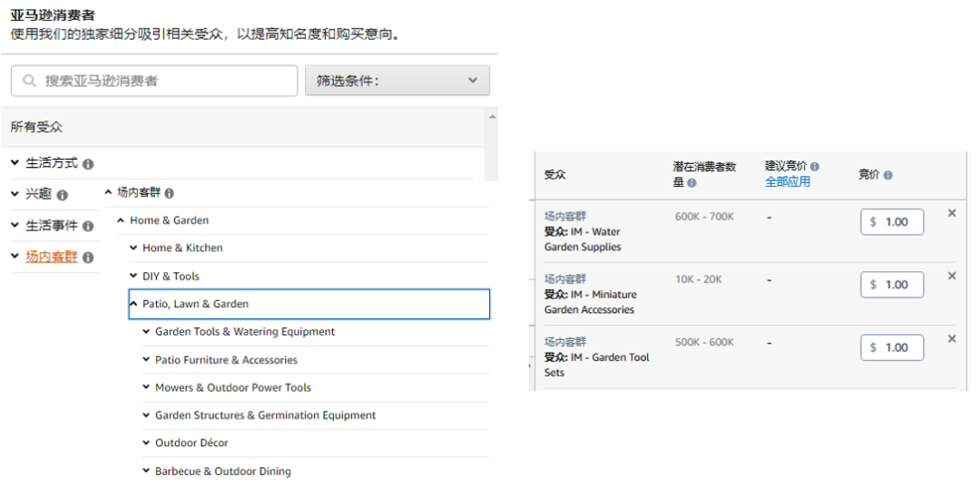This screenshot has height=486, width=980.
Task: Click info icon next to 场内客群 heading
Action: [x=169, y=193]
